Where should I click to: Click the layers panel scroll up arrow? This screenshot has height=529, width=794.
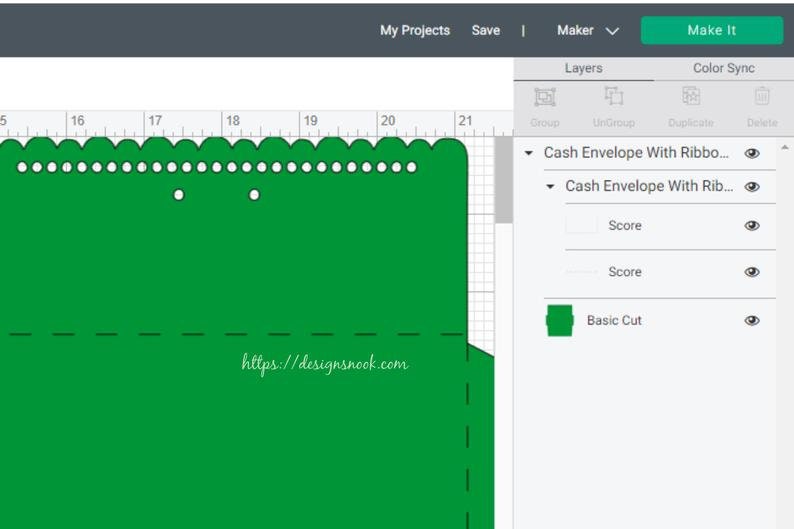784,147
